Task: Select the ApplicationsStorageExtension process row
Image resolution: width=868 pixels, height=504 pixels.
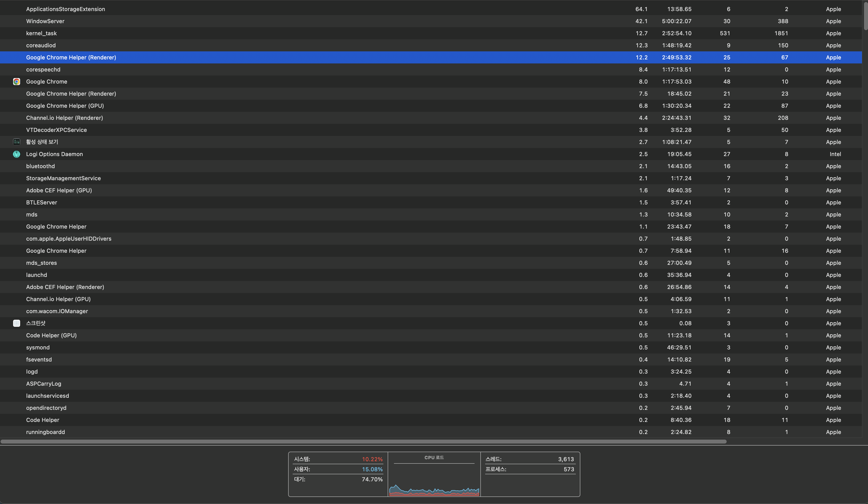Action: tap(431, 9)
